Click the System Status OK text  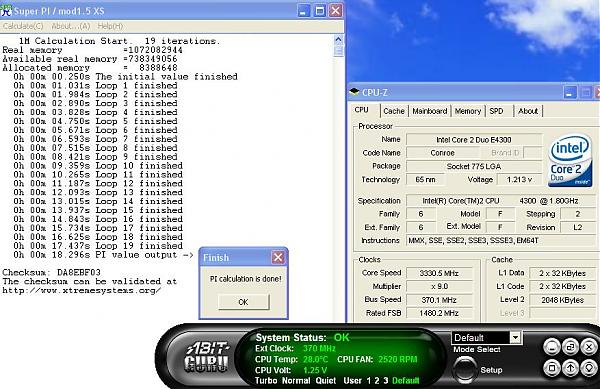point(302,337)
